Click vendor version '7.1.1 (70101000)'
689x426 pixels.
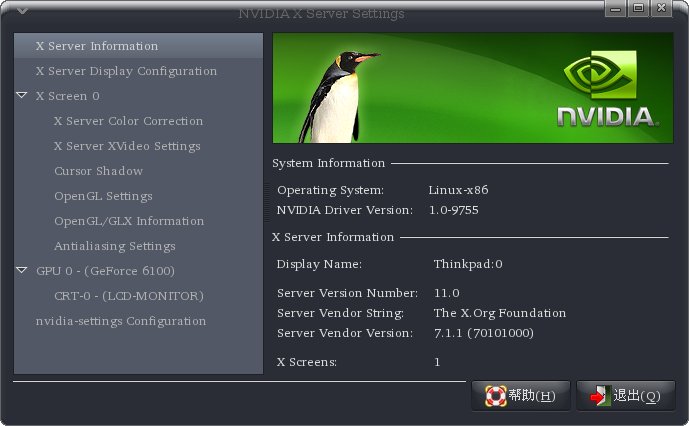point(484,333)
